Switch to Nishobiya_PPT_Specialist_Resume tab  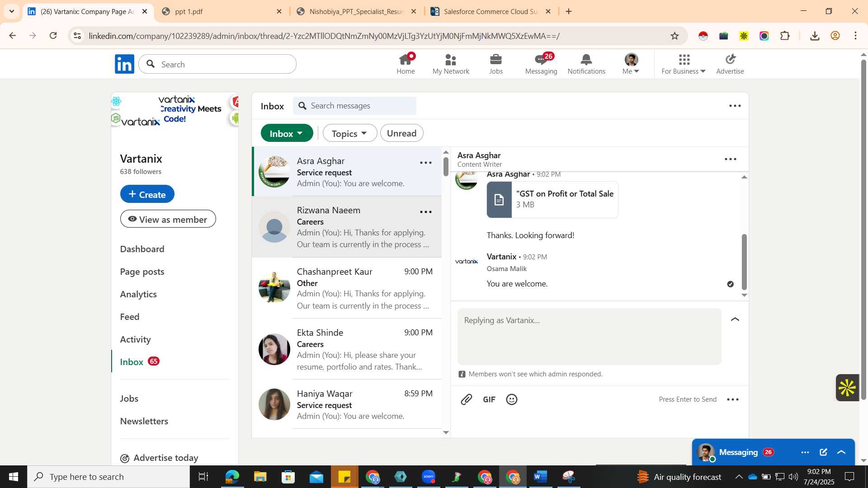[356, 12]
